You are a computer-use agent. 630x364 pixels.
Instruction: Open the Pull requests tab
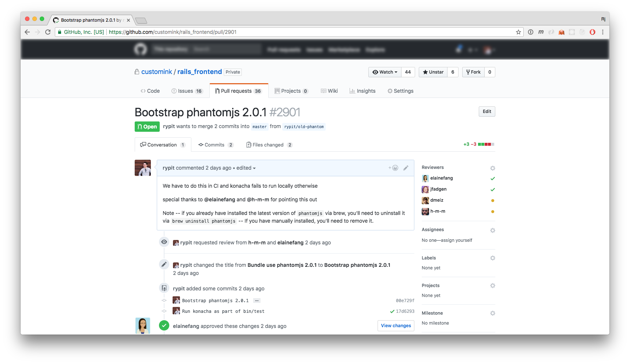[x=238, y=91]
